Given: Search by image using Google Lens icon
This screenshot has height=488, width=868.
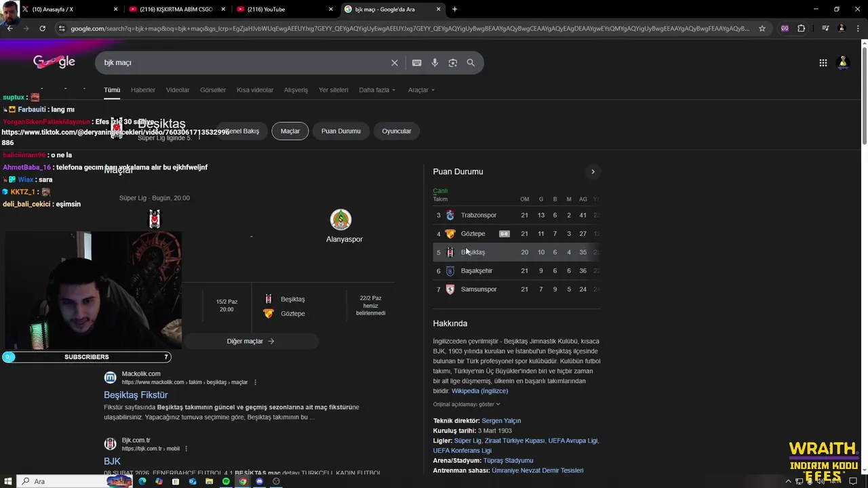Looking at the screenshot, I should click(x=452, y=62).
